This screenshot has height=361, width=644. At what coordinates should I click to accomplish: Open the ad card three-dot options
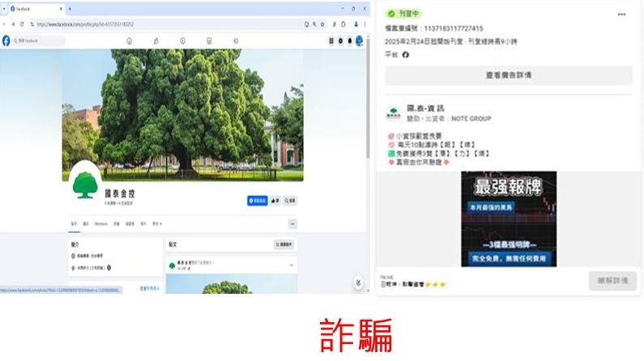[621, 15]
